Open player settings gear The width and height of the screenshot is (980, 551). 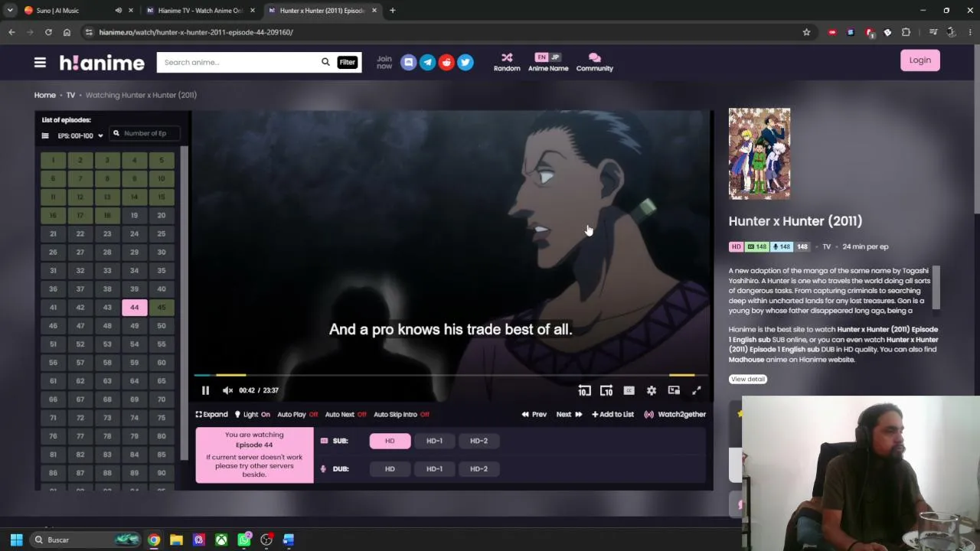point(652,390)
